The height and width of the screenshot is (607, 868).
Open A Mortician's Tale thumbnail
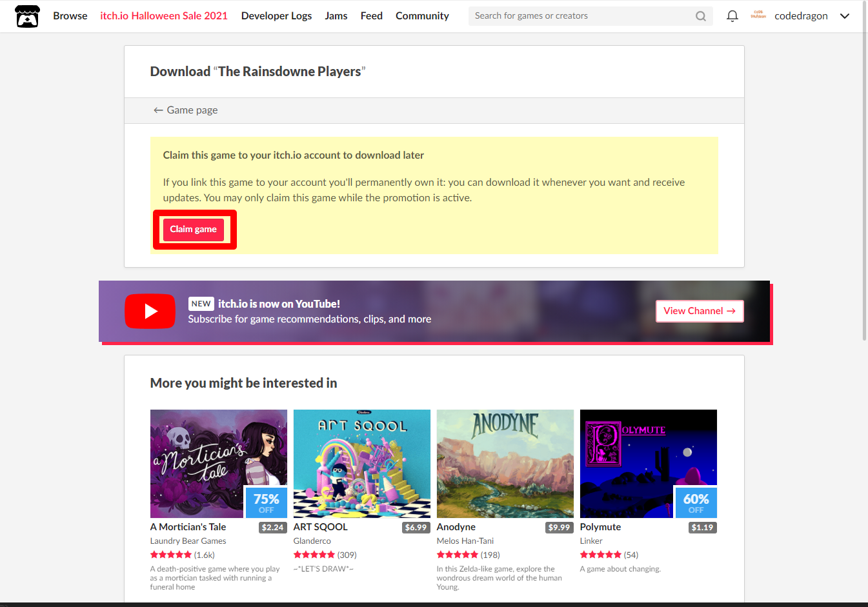point(219,464)
